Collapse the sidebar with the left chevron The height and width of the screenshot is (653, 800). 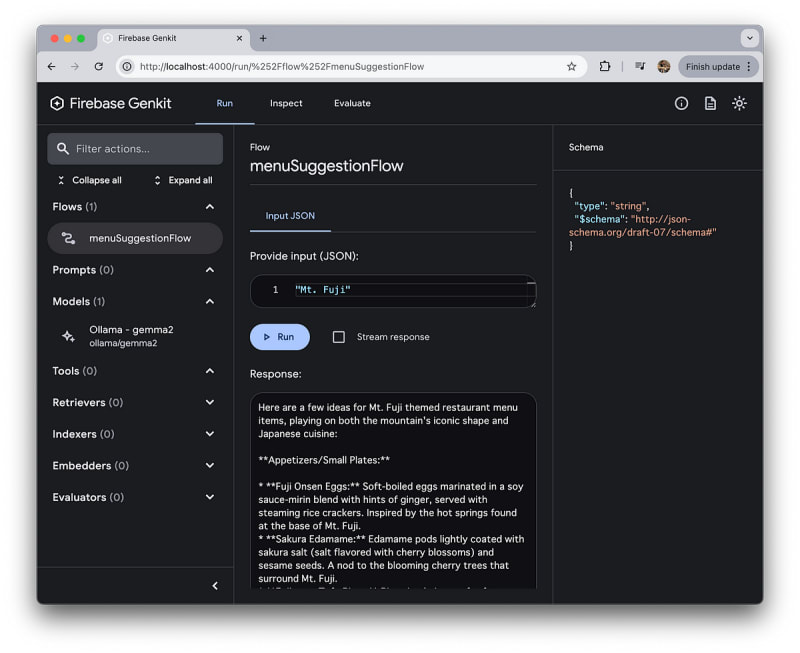click(x=215, y=586)
